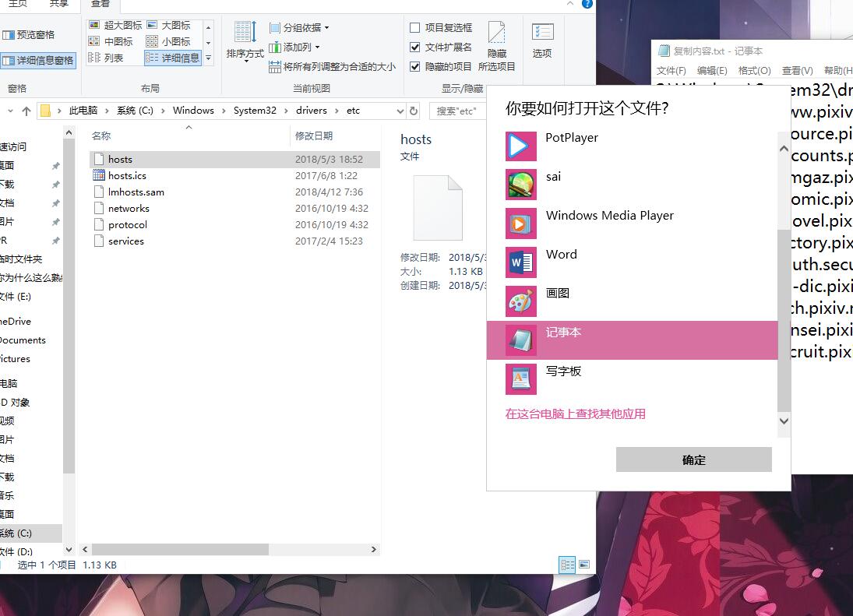Open recent locations dropdown arrow

(x=10, y=111)
